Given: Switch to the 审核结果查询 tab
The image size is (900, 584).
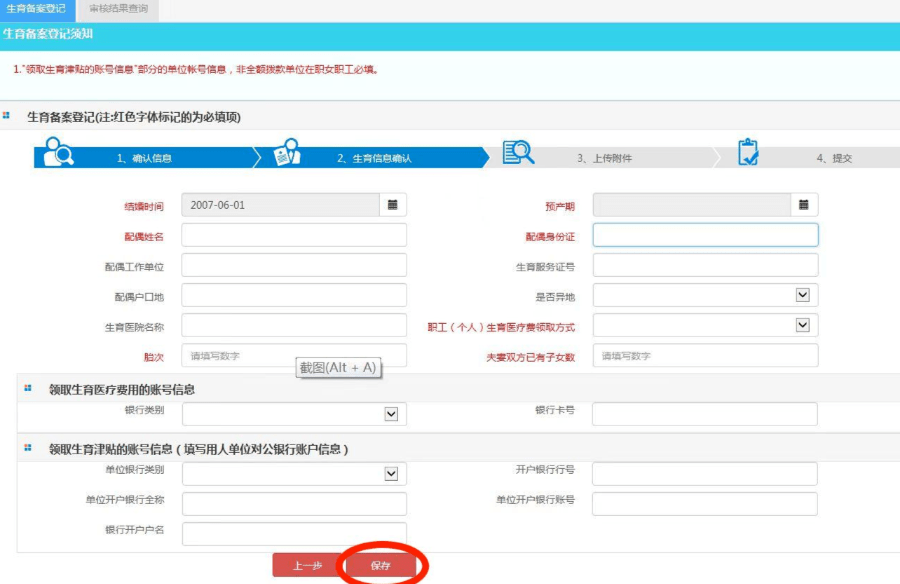Looking at the screenshot, I should [x=117, y=9].
